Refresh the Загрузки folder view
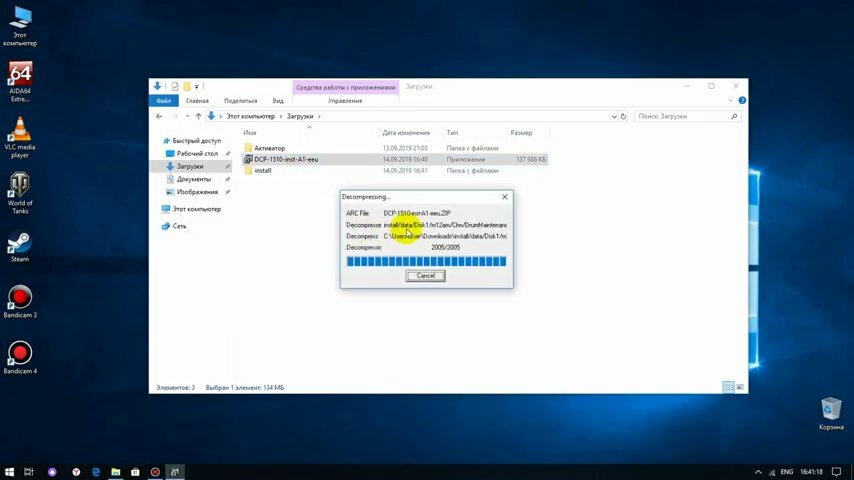Viewport: 854px width, 480px height. [624, 116]
